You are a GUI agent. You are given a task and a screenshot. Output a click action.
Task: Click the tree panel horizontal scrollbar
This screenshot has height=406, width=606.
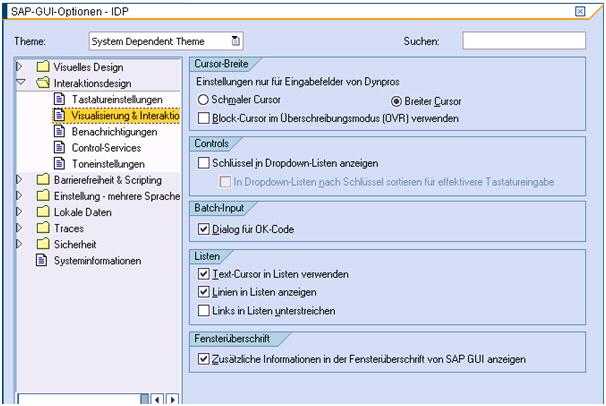80,399
